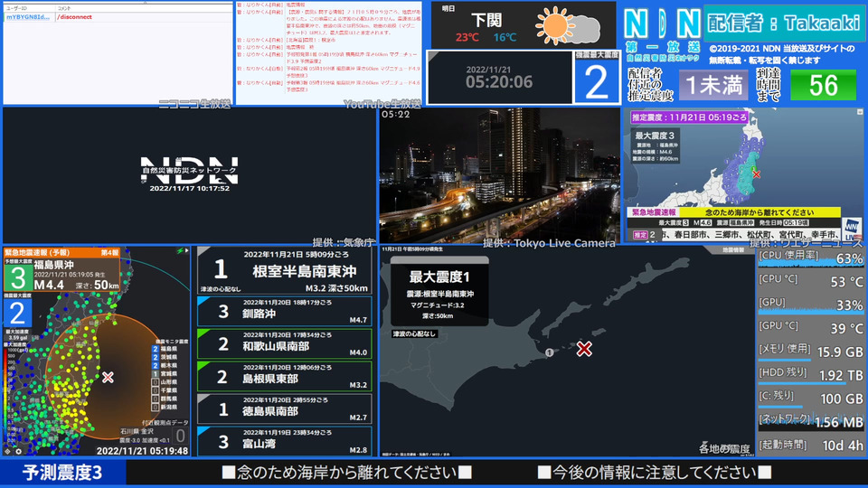This screenshot has width=868, height=488.
Task: Select the 和歌山県南部 M4.0 earthquake entry
Action: tap(285, 344)
